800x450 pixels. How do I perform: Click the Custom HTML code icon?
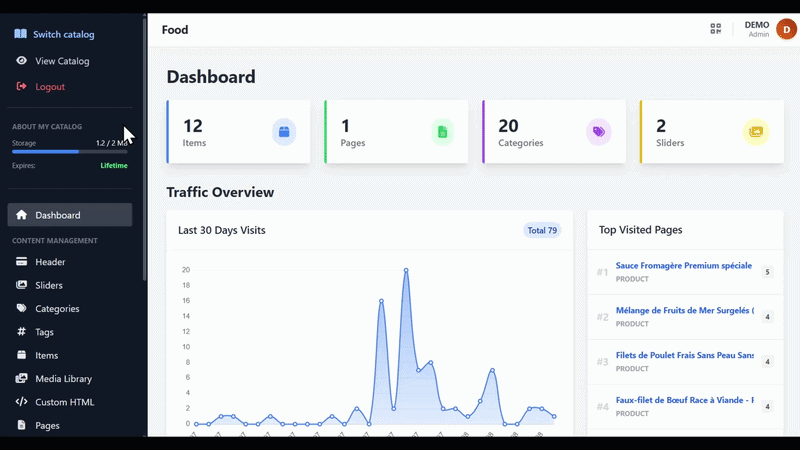click(21, 402)
